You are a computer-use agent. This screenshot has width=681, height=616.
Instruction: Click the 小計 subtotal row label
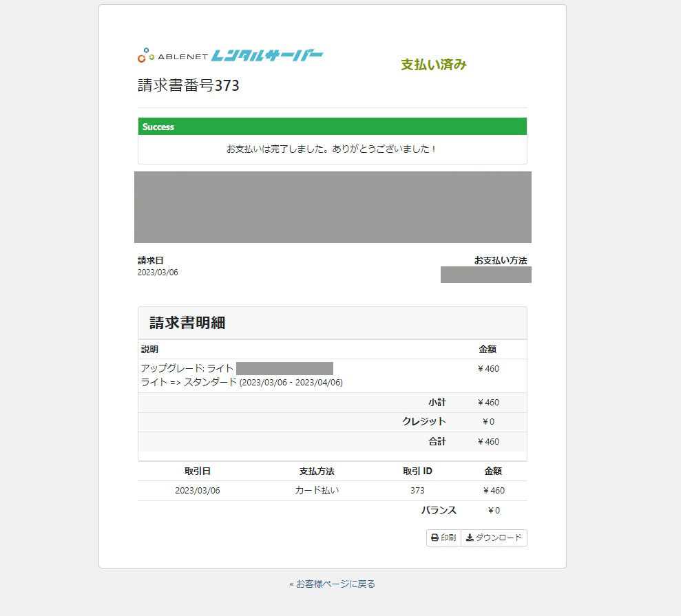[x=437, y=402]
